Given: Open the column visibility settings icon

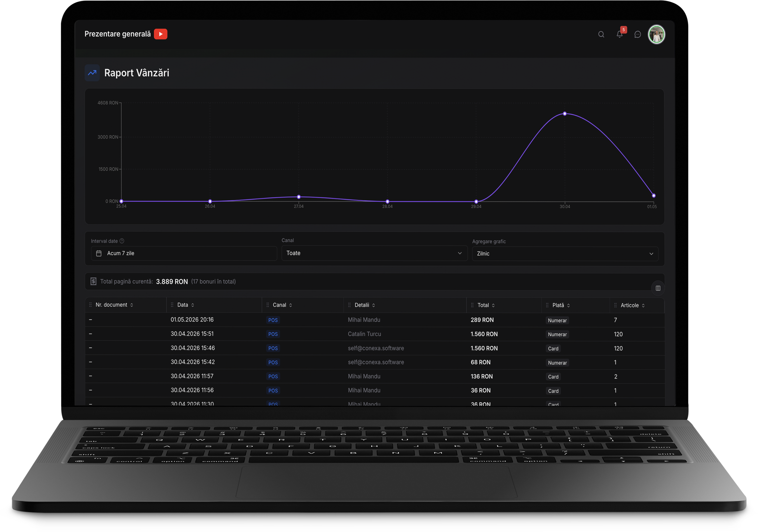Looking at the screenshot, I should point(658,288).
